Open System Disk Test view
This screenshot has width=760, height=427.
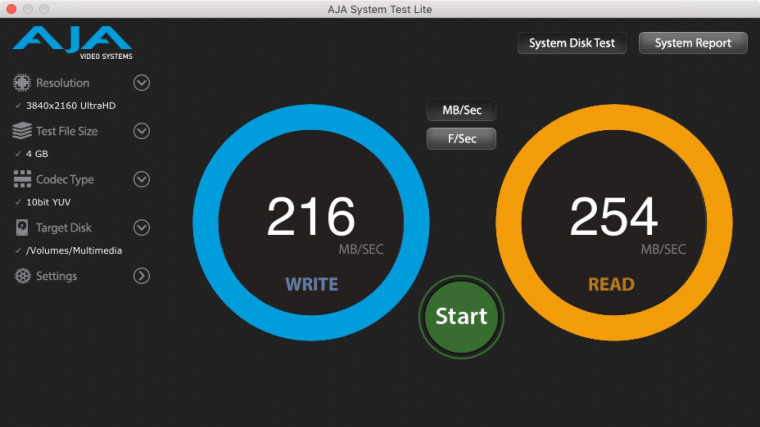click(x=572, y=43)
